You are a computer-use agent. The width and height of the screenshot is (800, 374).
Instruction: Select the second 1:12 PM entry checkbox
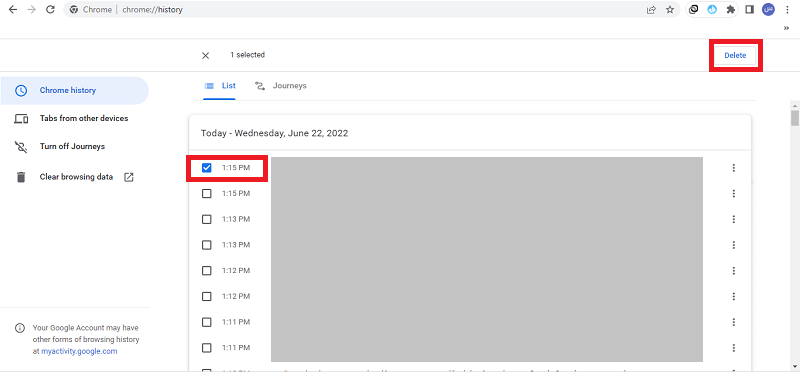pyautogui.click(x=207, y=296)
